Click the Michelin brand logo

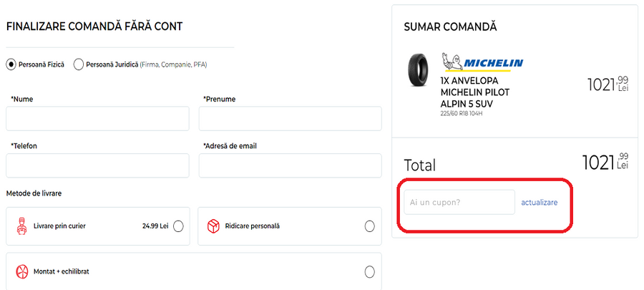point(483,63)
